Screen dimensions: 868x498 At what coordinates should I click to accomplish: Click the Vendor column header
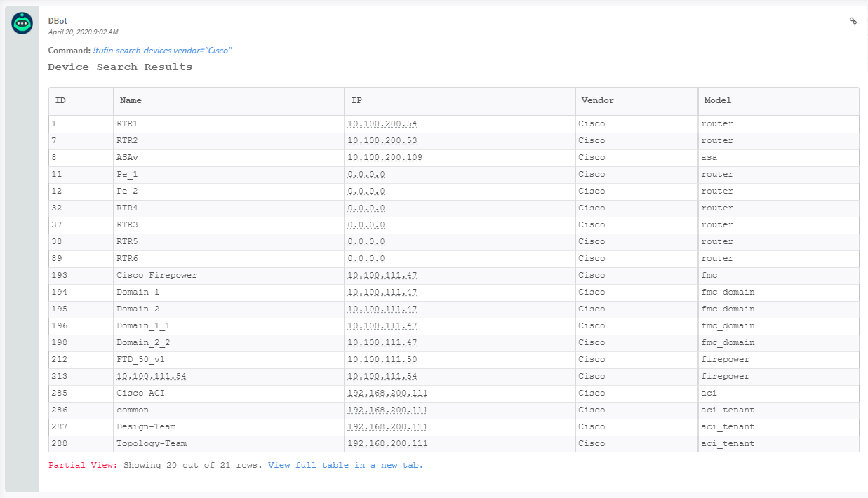click(x=597, y=100)
